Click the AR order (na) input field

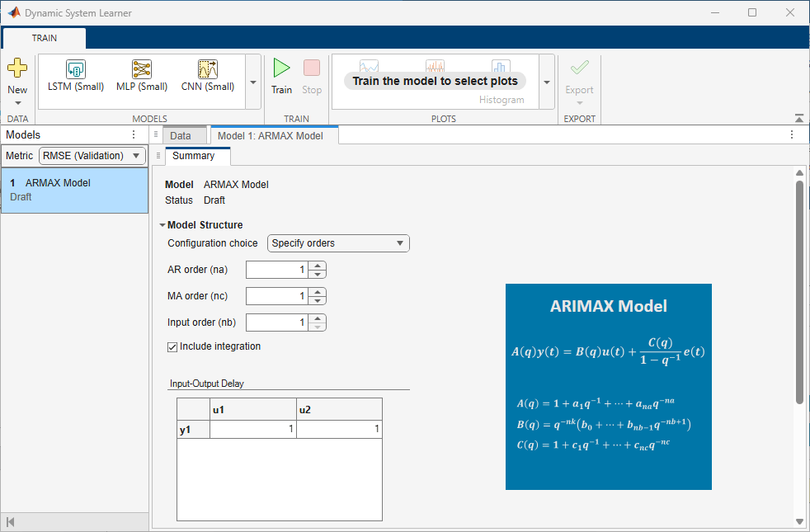coord(277,270)
